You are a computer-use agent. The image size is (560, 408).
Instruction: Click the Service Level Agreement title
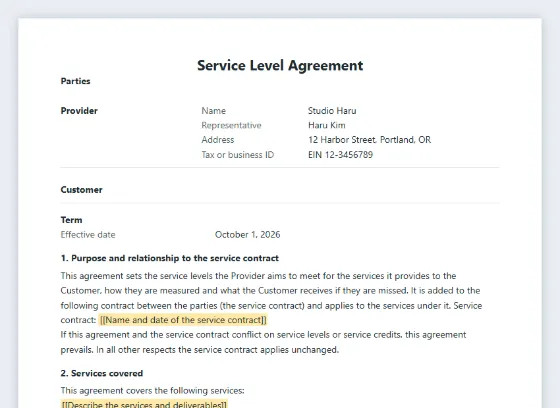[280, 66]
